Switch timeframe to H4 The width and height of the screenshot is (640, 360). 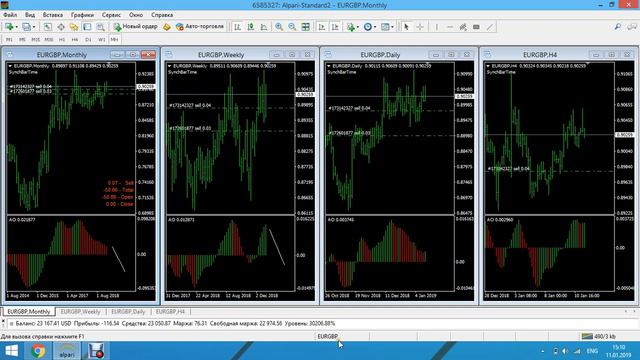coord(75,40)
